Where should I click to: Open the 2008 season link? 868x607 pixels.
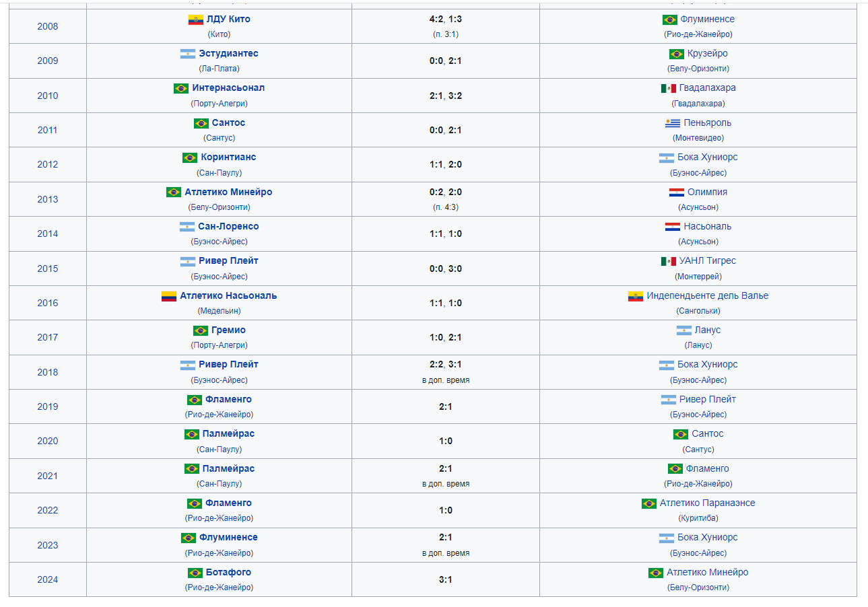pyautogui.click(x=48, y=26)
